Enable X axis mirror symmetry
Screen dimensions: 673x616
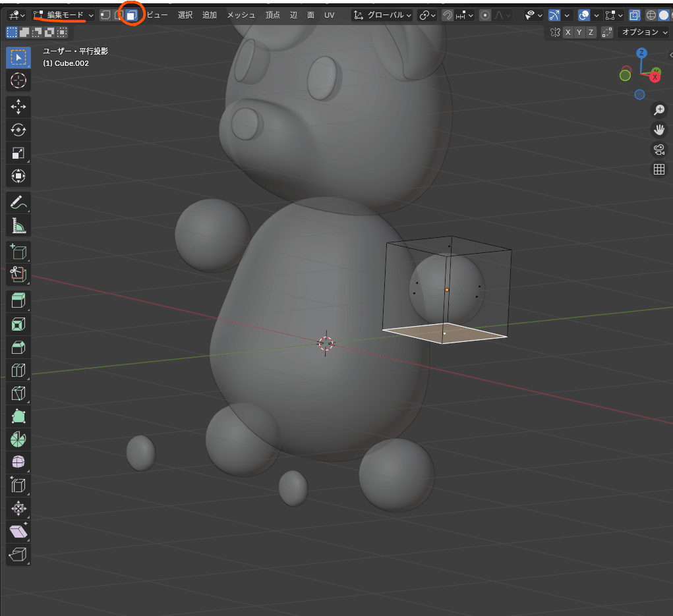coord(568,32)
